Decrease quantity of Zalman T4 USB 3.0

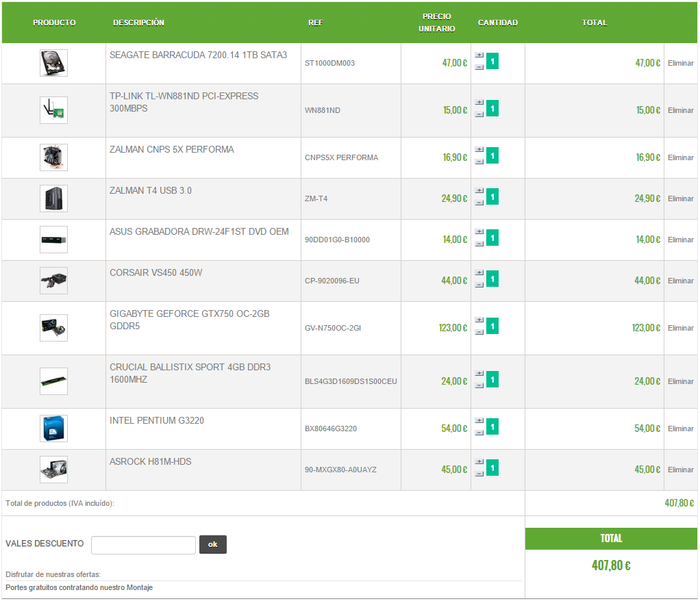[x=479, y=203]
